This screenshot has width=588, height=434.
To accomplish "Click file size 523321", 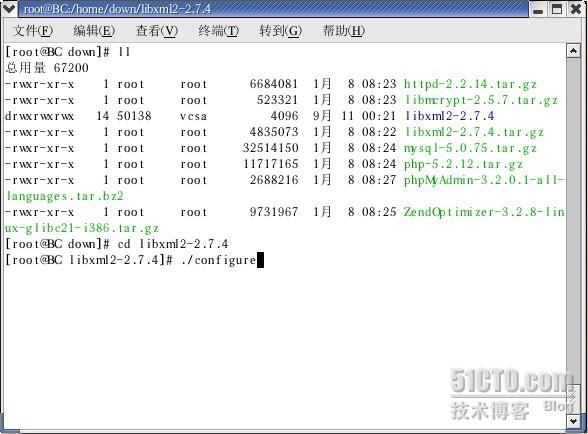I will pyautogui.click(x=278, y=100).
